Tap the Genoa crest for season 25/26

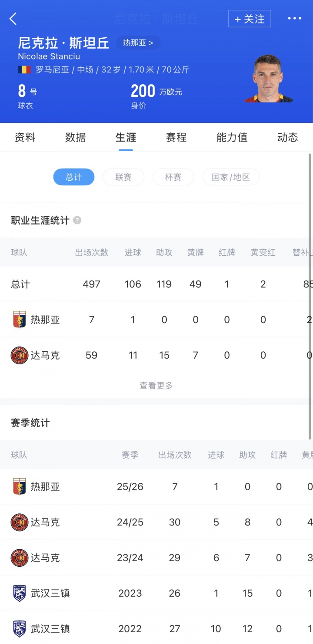click(x=19, y=486)
